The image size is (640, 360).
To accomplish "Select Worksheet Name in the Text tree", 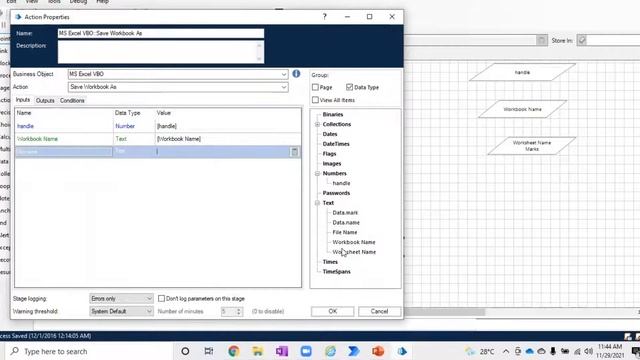I will [354, 251].
